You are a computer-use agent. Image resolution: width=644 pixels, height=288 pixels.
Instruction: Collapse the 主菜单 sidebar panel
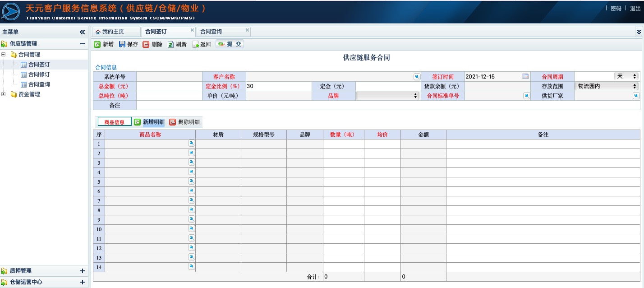(x=82, y=32)
